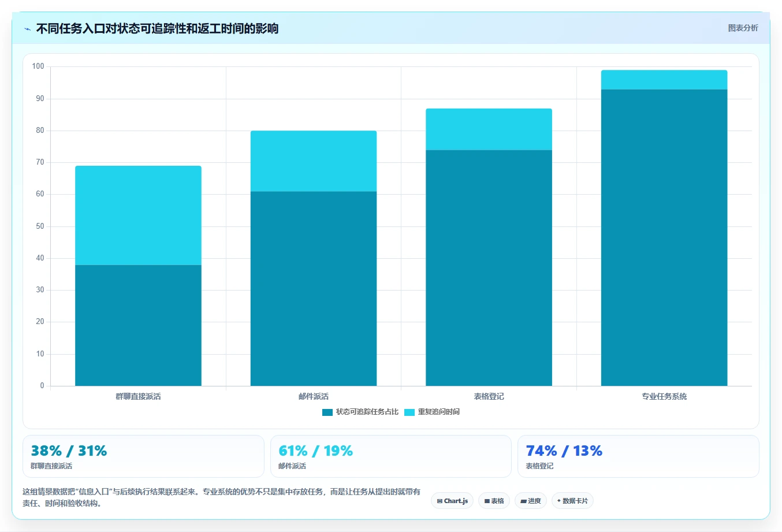This screenshot has height=532, width=782.
Task: Click the y-axis value 50
Action: (x=40, y=226)
